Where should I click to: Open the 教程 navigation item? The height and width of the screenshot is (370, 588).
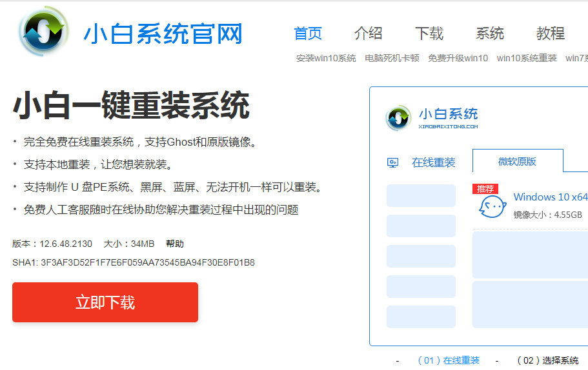[550, 34]
